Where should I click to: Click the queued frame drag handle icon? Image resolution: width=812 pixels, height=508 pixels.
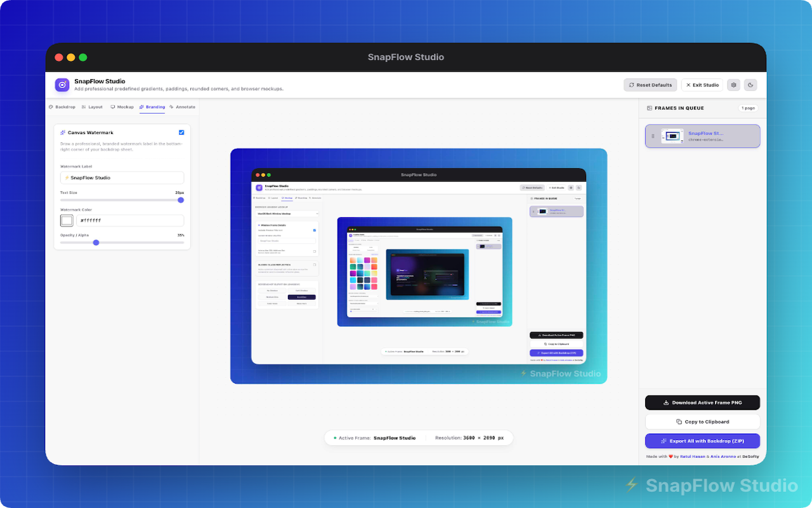pyautogui.click(x=653, y=136)
